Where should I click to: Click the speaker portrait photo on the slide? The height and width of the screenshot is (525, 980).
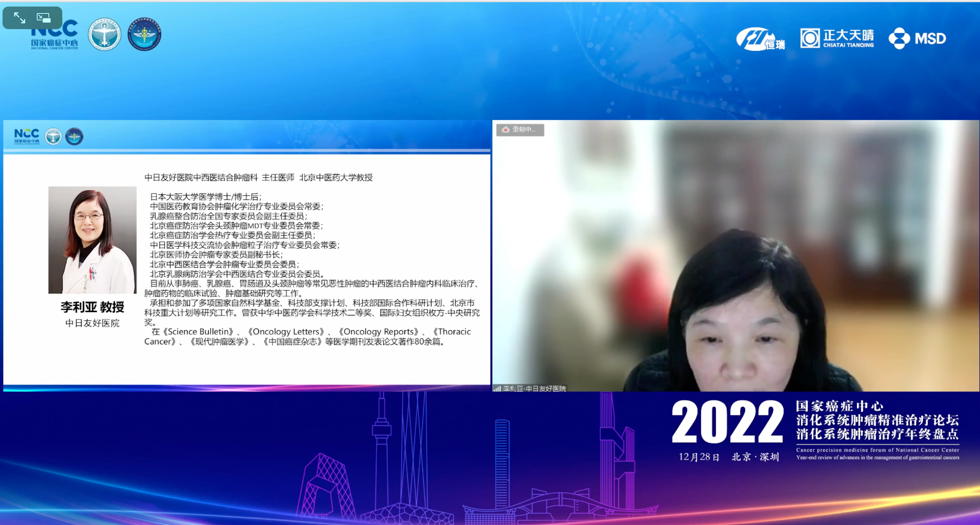click(92, 240)
